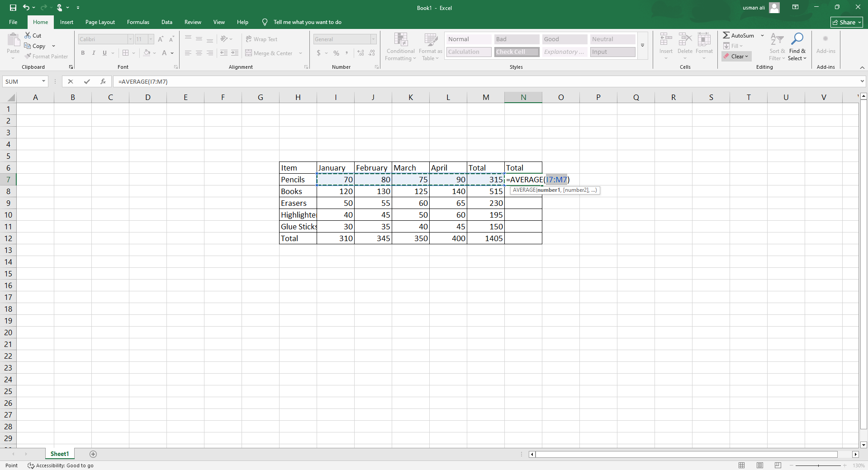868x470 pixels.
Task: Click the Fill Color bucket icon
Action: click(147, 53)
